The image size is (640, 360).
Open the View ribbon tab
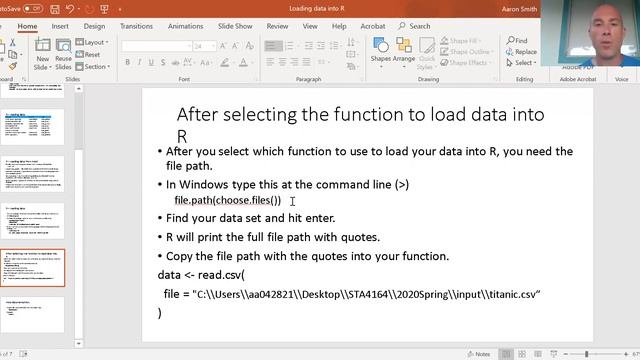click(310, 26)
